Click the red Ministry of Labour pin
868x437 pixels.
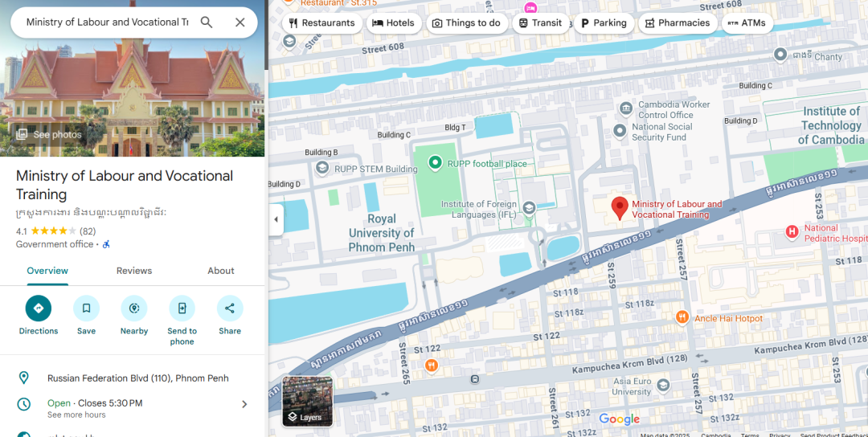click(620, 208)
